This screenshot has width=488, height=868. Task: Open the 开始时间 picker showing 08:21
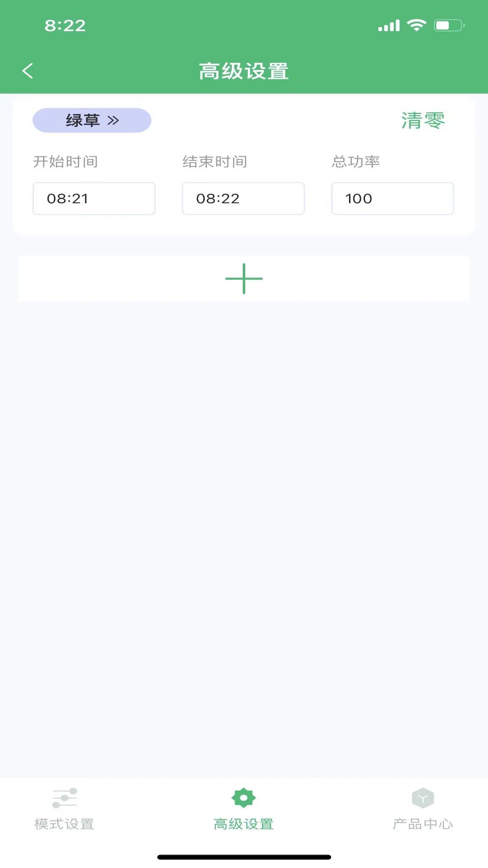94,198
